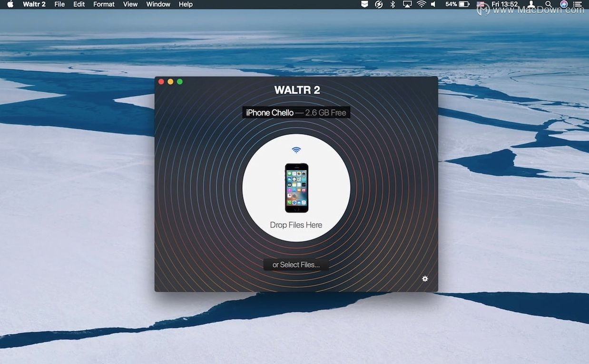The height and width of the screenshot is (364, 589).
Task: Open the Wi-Fi status menu
Action: point(422,4)
